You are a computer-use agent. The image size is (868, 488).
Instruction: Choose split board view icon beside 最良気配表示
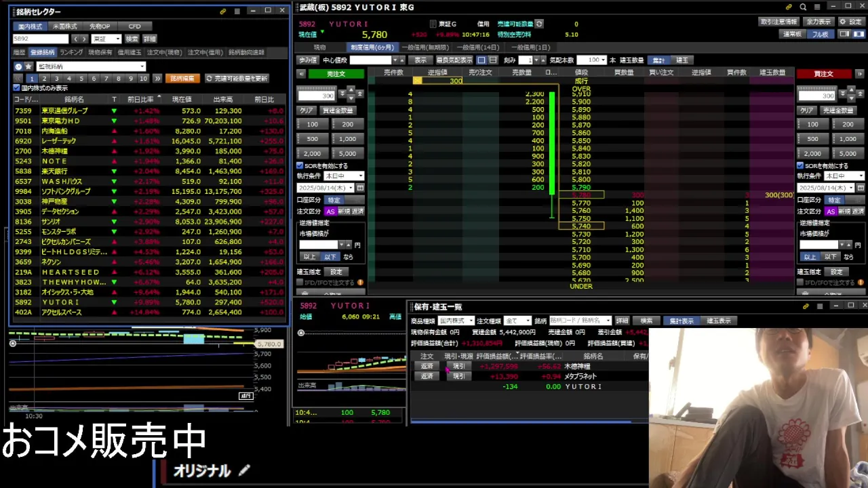click(x=492, y=60)
